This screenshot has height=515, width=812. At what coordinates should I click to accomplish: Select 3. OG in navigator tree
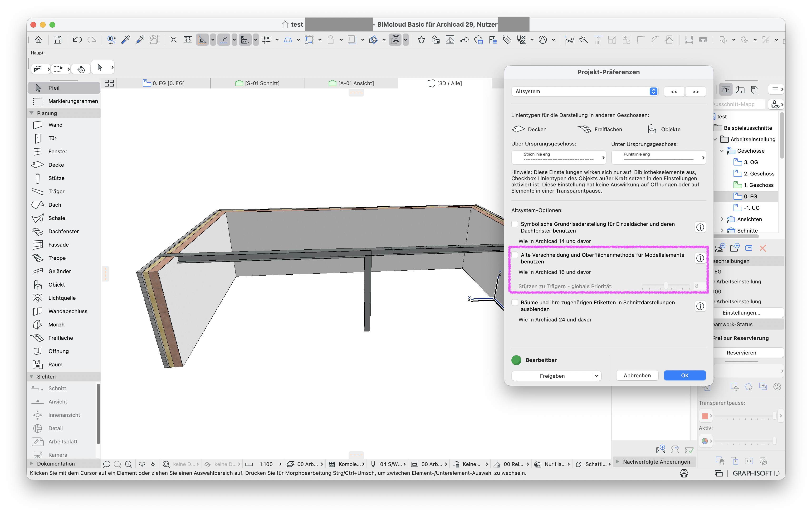(x=751, y=162)
